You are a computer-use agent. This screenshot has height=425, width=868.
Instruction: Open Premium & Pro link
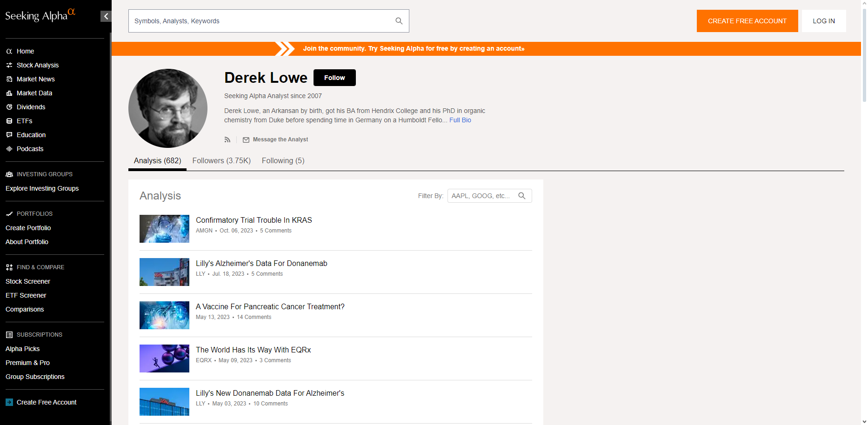tap(28, 363)
